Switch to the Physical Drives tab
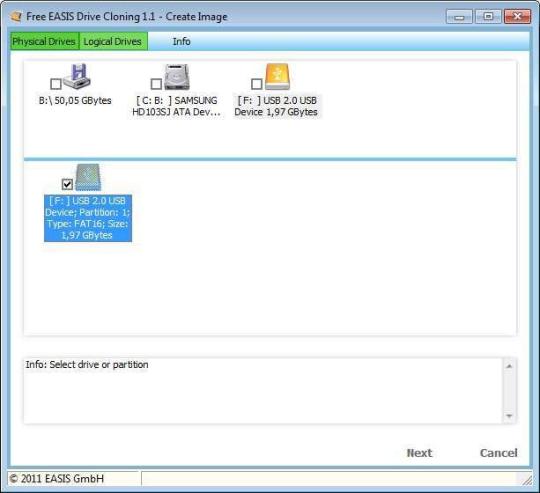 click(x=44, y=41)
